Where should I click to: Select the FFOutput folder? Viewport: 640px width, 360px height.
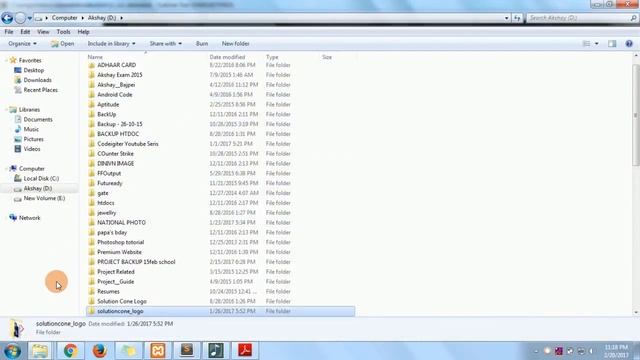pyautogui.click(x=109, y=173)
